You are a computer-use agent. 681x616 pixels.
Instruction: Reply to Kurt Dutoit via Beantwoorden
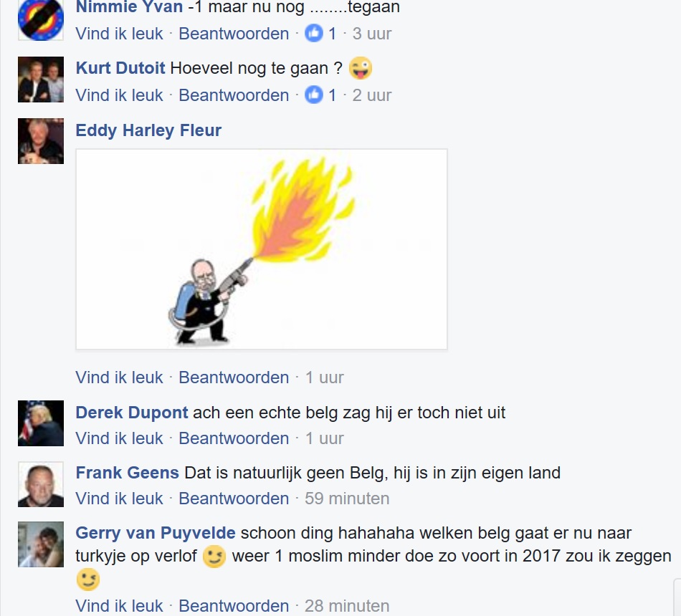234,95
